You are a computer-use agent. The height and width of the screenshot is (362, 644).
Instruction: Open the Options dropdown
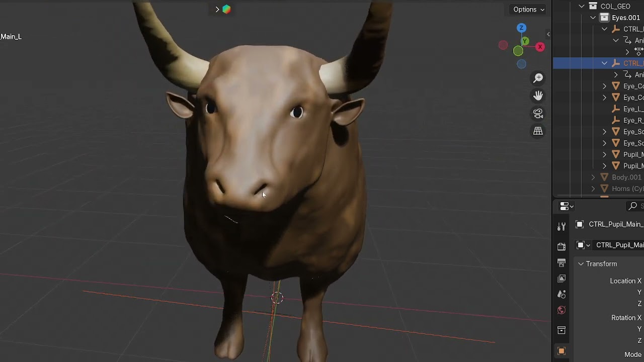pyautogui.click(x=528, y=10)
